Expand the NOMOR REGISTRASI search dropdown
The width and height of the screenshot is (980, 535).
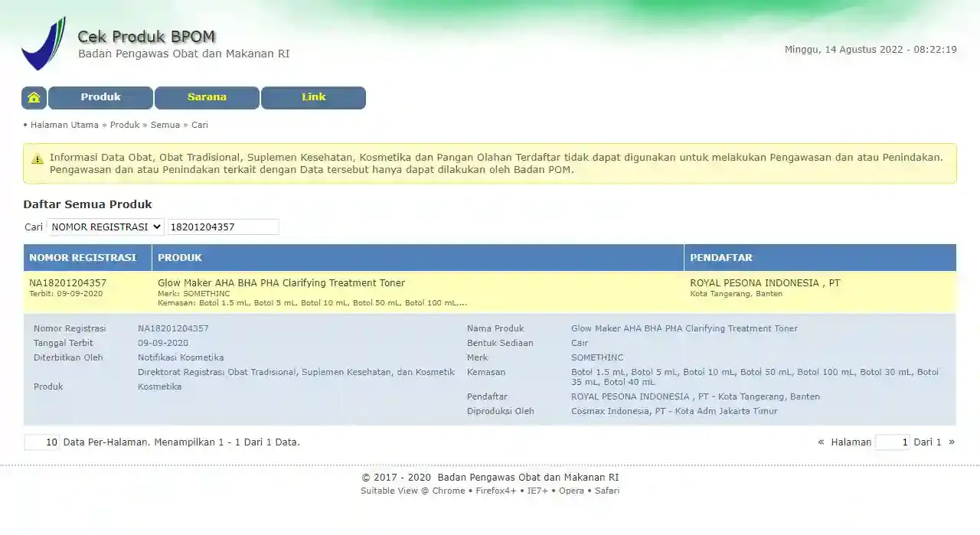(x=106, y=227)
